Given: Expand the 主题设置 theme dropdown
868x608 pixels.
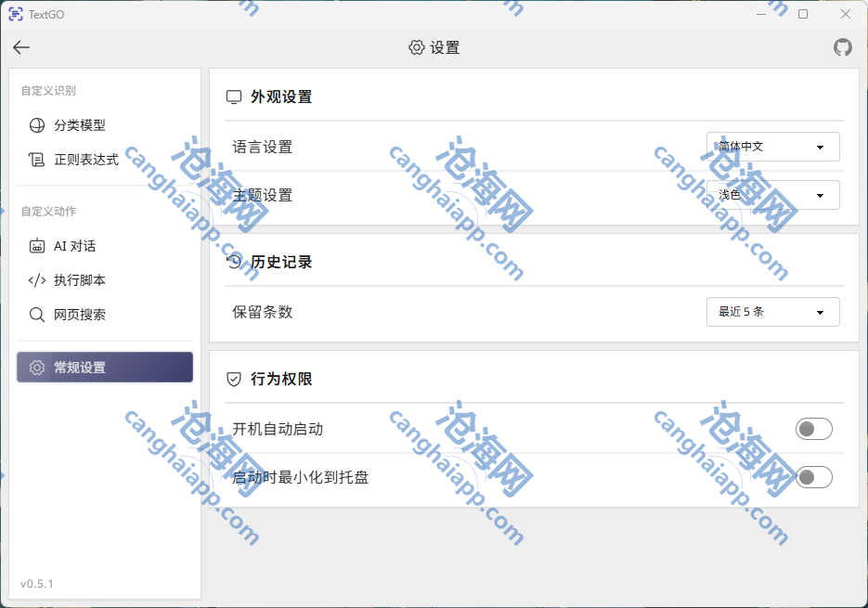Looking at the screenshot, I should (x=772, y=195).
